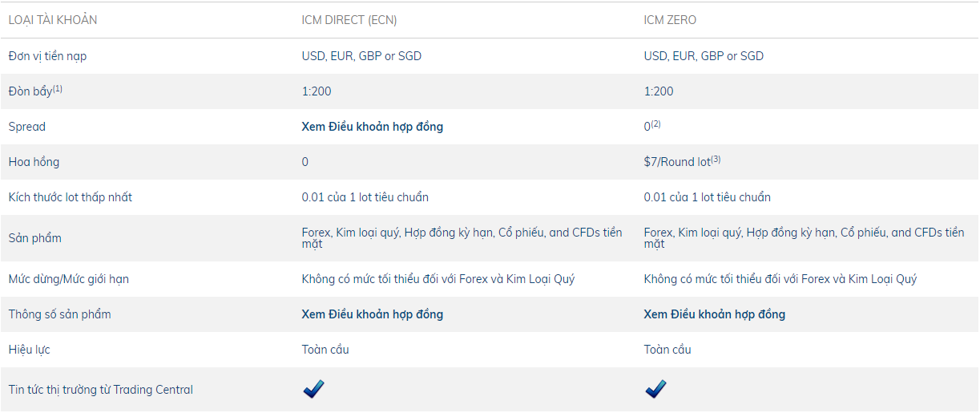This screenshot has height=413, width=980.
Task: Click the checkmark icon under ICM ZERO
Action: (655, 390)
